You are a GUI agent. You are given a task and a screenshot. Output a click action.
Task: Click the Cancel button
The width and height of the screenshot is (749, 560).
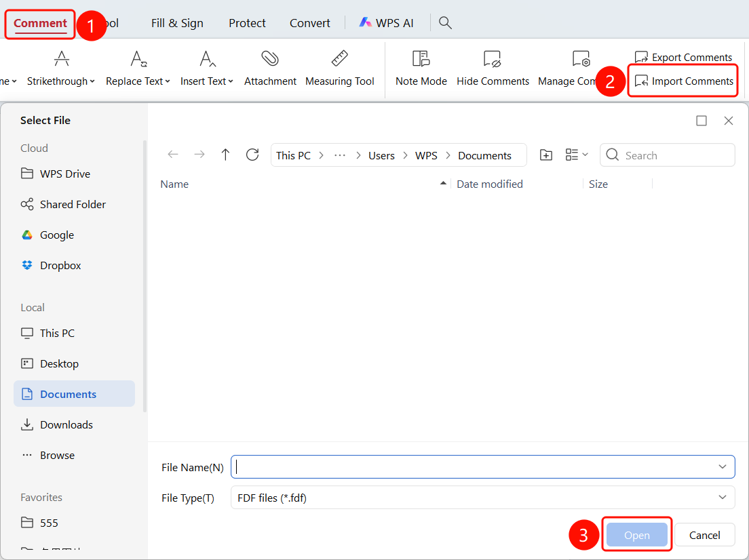click(x=705, y=535)
